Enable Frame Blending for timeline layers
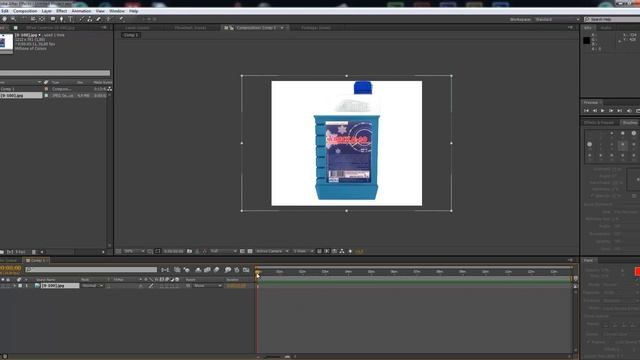The image size is (640, 360). coord(207,270)
